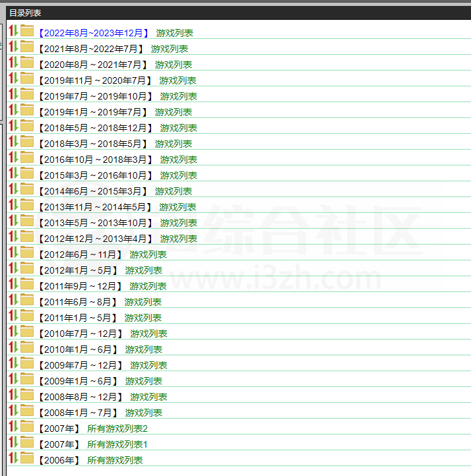This screenshot has height=476, width=471.
Task: Open 【2006年】所有游戏列表 link
Action: tap(91, 460)
